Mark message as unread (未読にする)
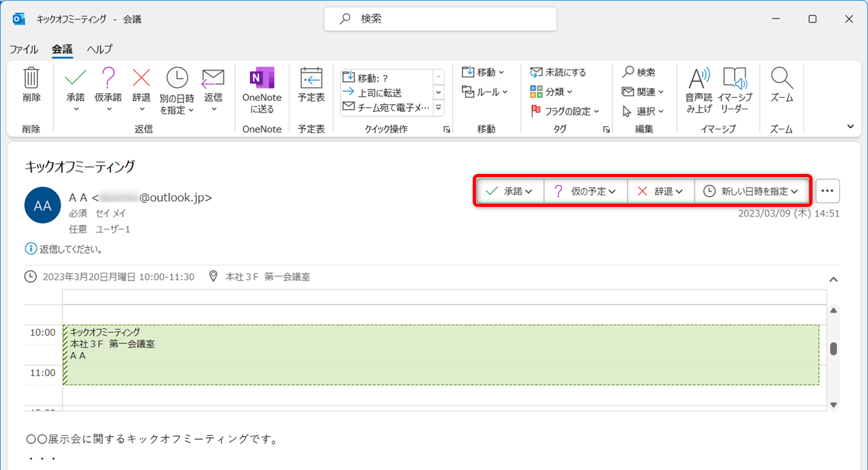868x470 pixels. [x=559, y=72]
